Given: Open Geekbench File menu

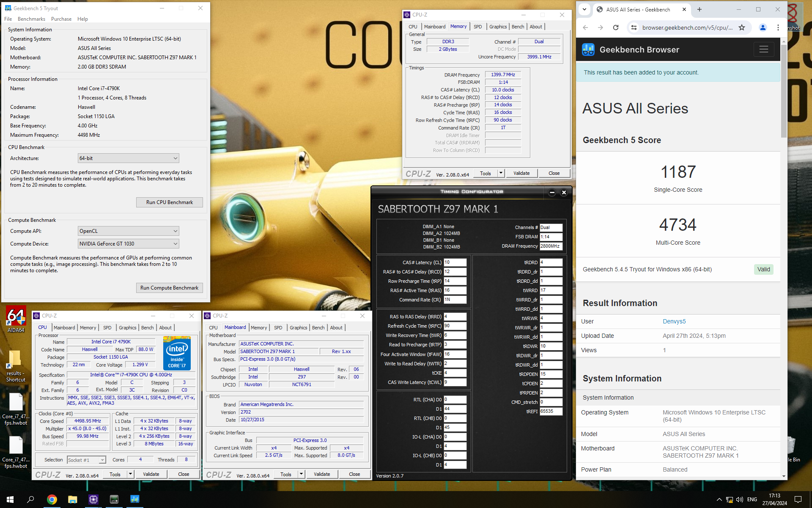Looking at the screenshot, I should [8, 19].
